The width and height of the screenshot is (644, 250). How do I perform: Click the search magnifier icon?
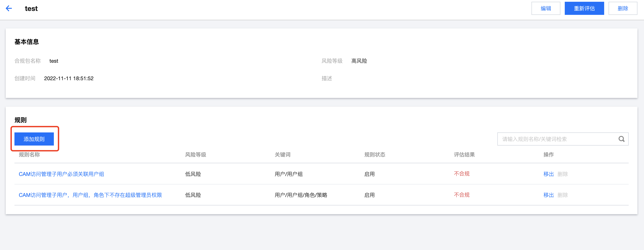point(621,139)
